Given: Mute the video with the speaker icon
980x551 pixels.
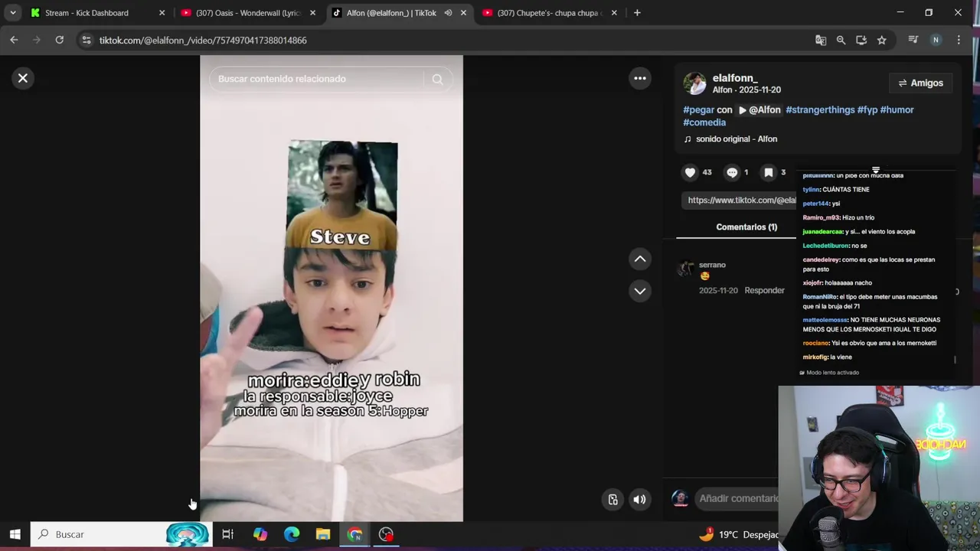Looking at the screenshot, I should (x=639, y=500).
